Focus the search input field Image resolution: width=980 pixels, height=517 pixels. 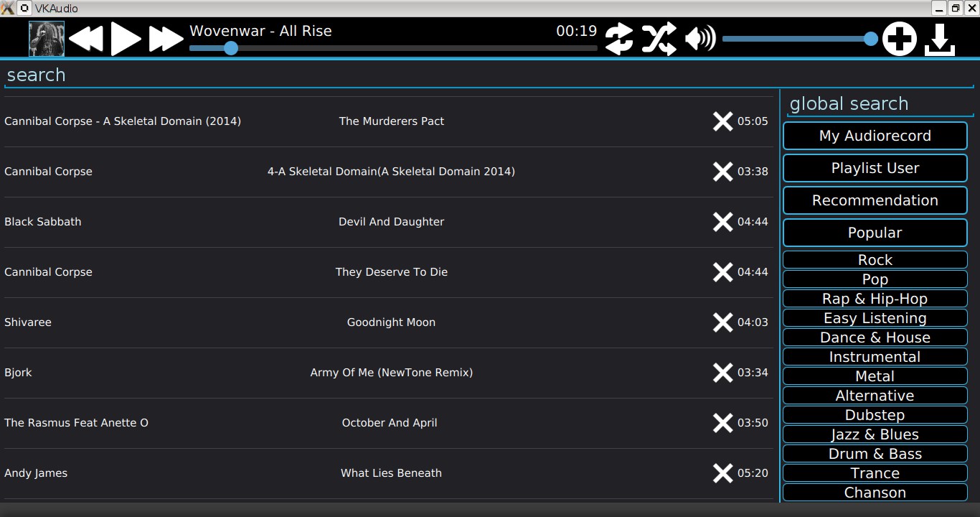pos(387,75)
